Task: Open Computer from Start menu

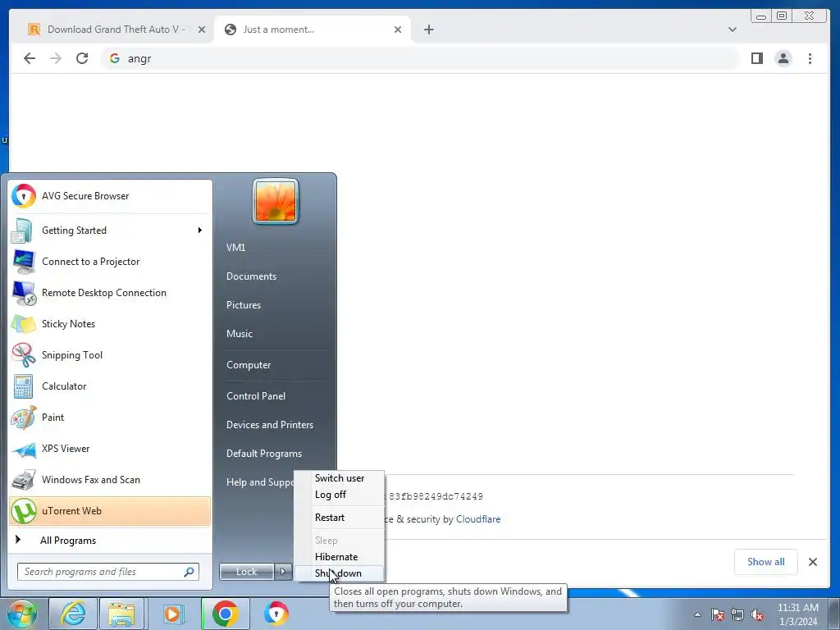Action: (x=275, y=365)
